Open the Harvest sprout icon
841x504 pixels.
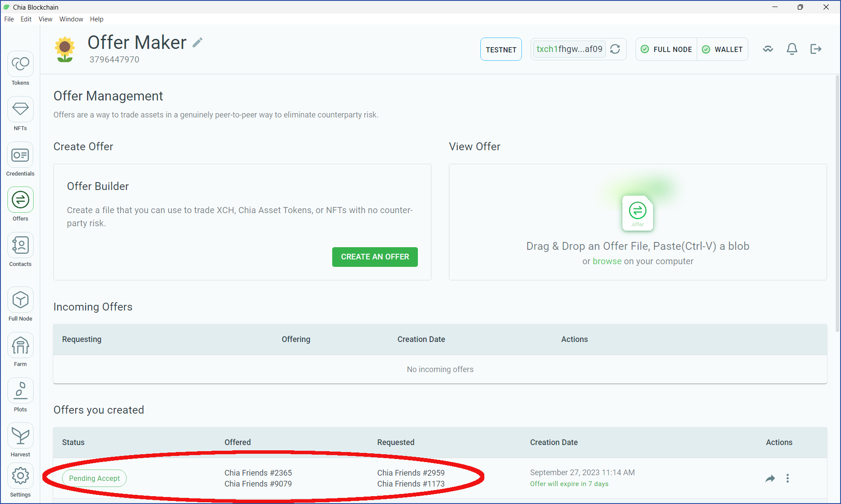20,436
